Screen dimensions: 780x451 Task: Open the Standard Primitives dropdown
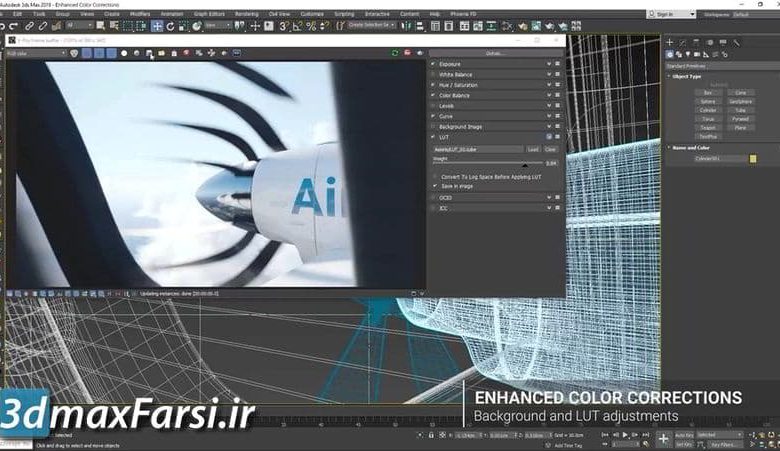click(722, 66)
